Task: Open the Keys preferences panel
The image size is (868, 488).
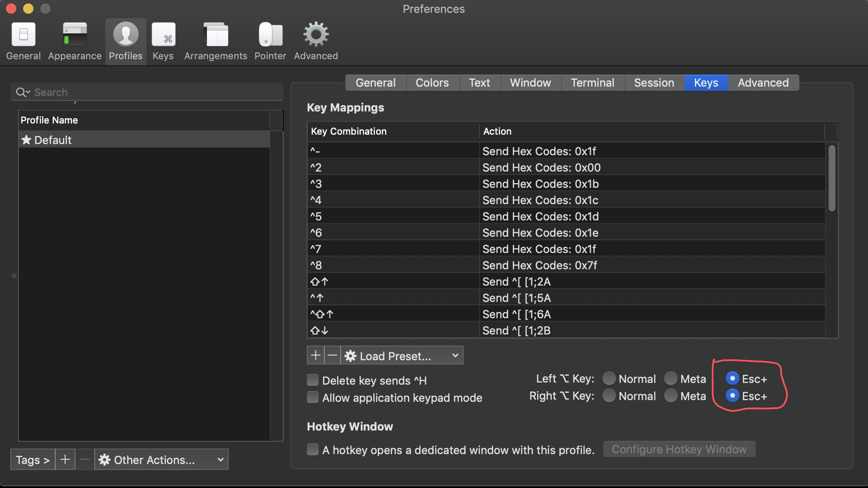Action: (x=163, y=40)
